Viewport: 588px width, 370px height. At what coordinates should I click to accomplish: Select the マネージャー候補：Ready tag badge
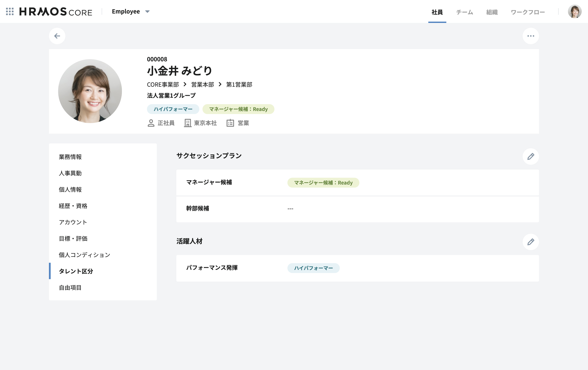(238, 109)
